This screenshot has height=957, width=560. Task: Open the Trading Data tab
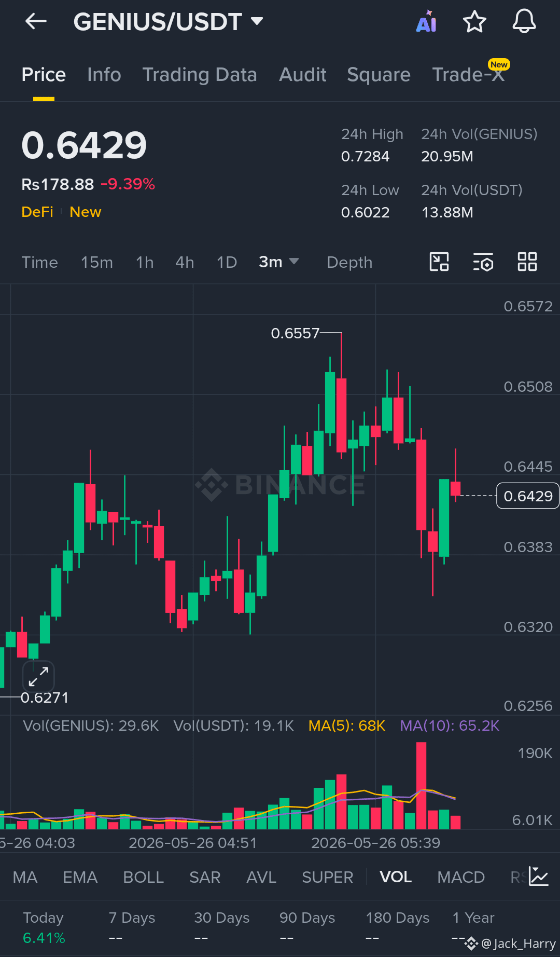tap(200, 75)
